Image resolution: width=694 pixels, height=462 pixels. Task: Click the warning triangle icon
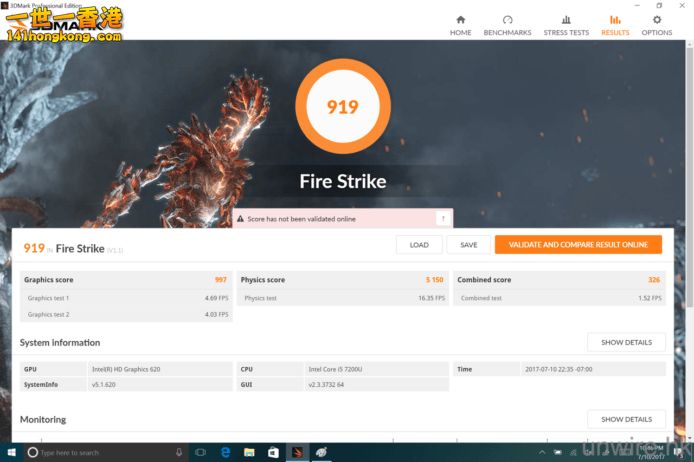(x=240, y=219)
